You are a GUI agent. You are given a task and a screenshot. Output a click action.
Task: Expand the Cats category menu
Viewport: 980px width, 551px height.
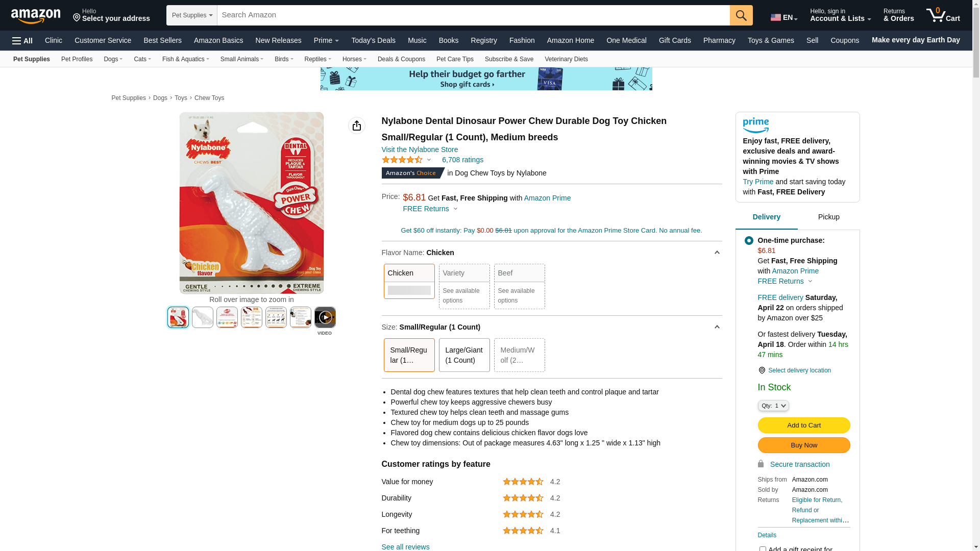[x=142, y=59]
